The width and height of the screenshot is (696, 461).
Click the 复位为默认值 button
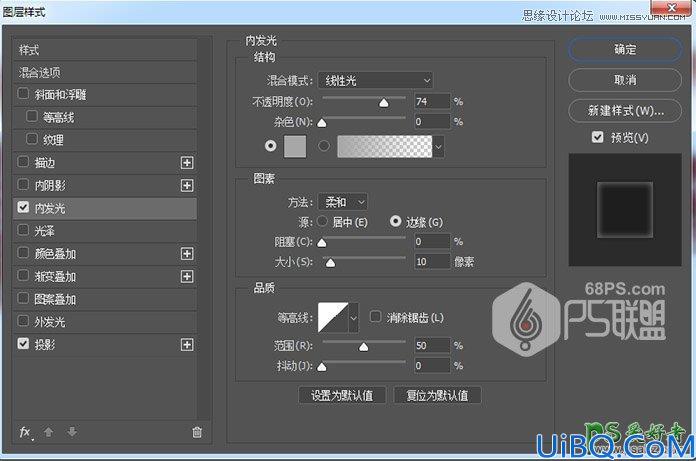point(437,395)
